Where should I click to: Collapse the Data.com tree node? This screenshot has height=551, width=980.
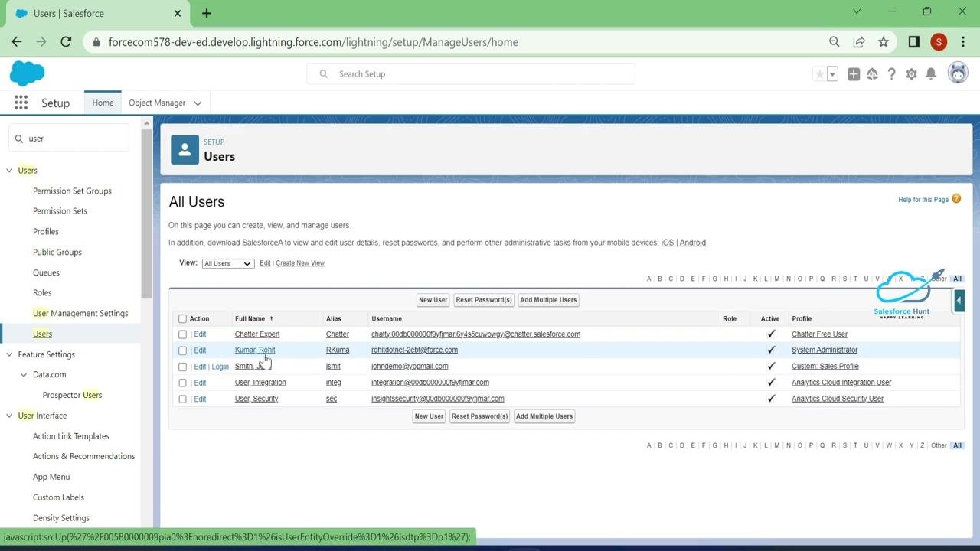[x=24, y=375]
